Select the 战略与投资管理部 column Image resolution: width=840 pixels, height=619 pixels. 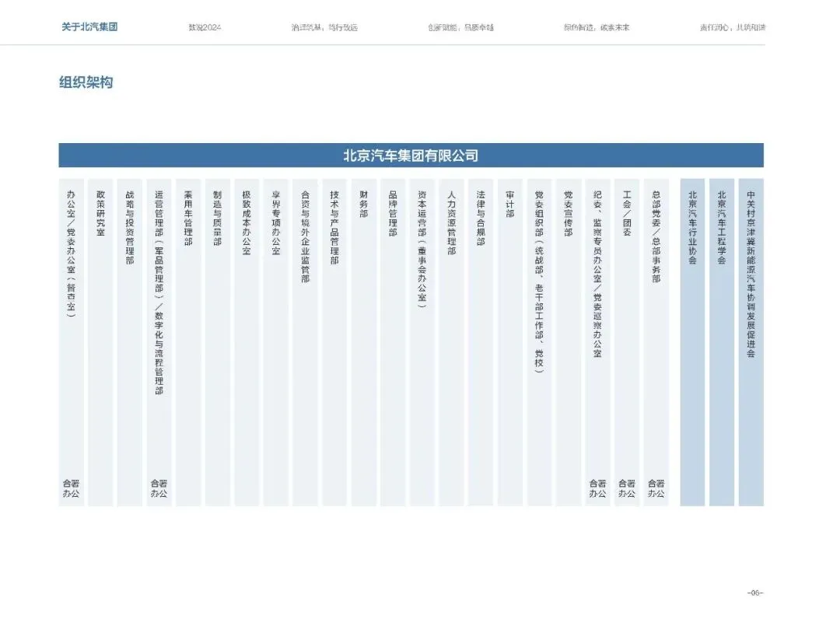[130, 342]
